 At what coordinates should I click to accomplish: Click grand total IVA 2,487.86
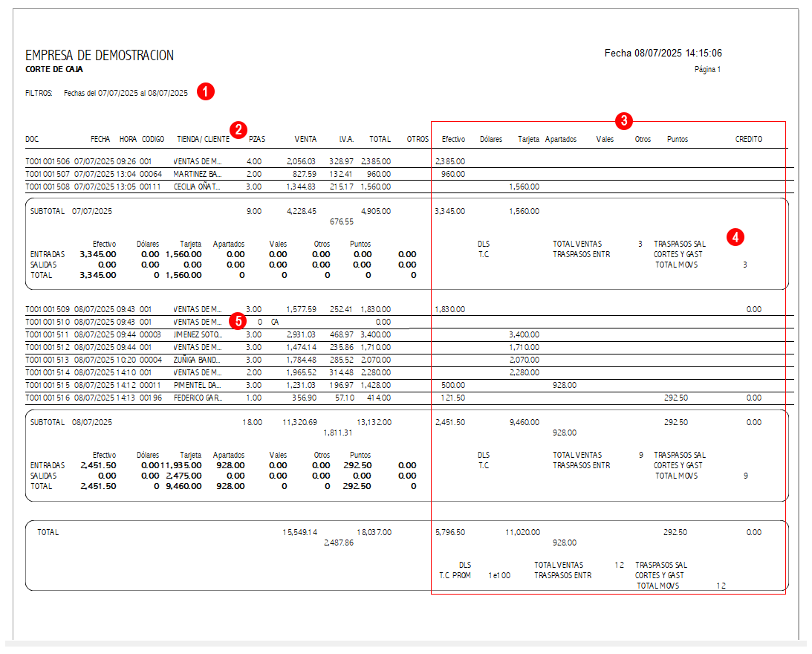tap(339, 543)
